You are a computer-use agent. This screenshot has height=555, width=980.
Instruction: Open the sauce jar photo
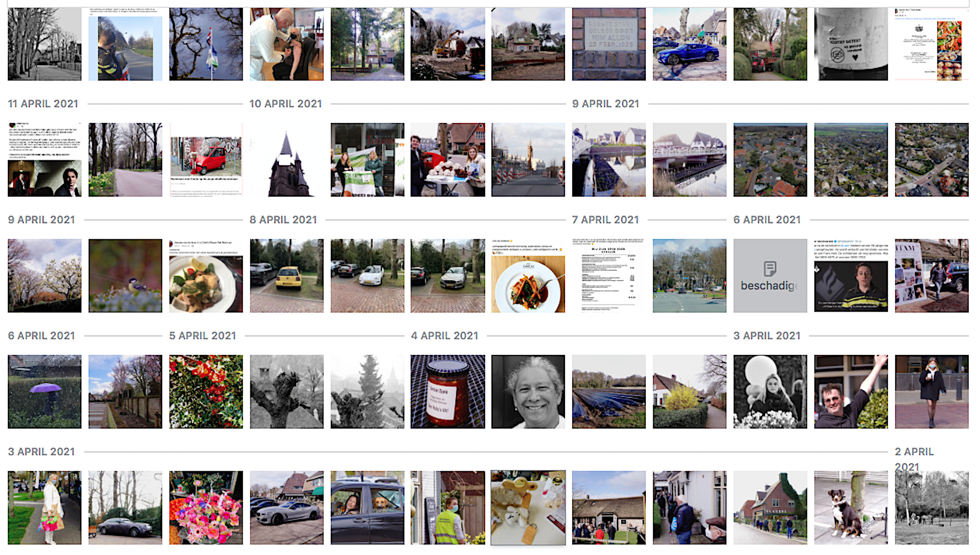[448, 392]
